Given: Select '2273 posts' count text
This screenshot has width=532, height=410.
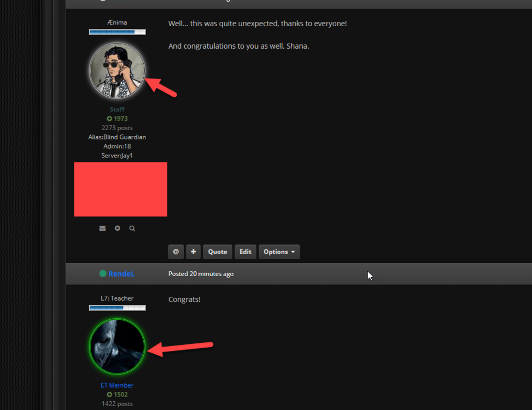Looking at the screenshot, I should (x=117, y=128).
